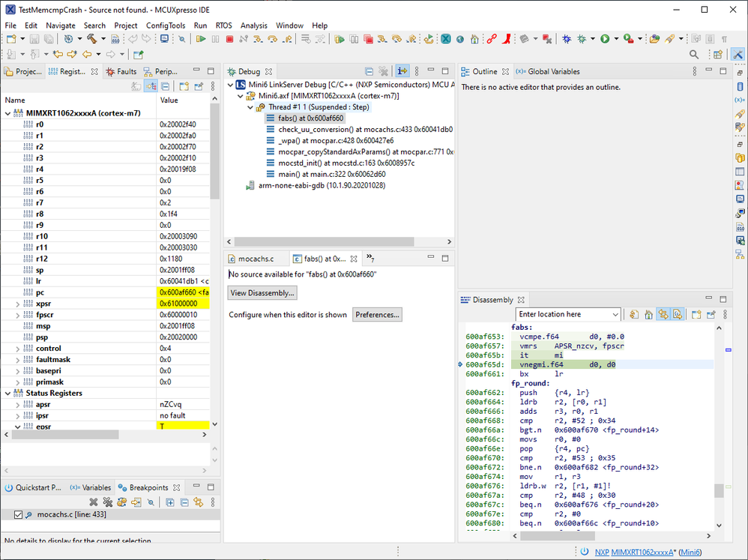Click the hammer Build icon
Screen dimensions: 748x560
[91, 39]
